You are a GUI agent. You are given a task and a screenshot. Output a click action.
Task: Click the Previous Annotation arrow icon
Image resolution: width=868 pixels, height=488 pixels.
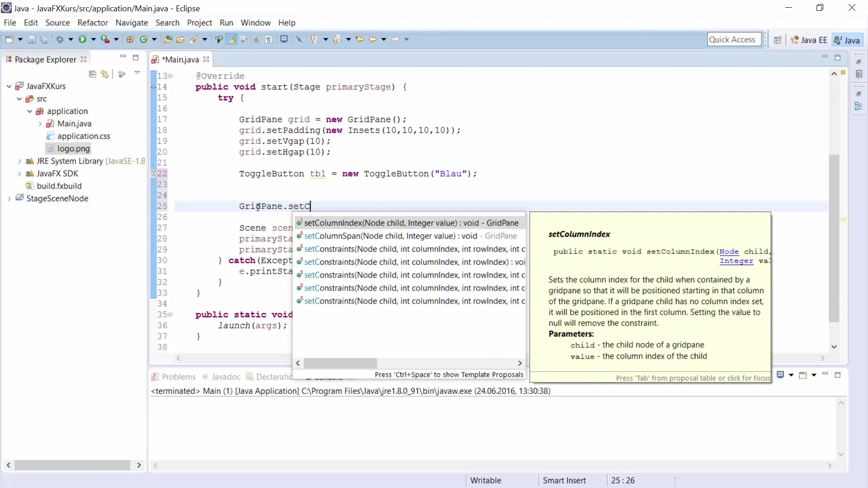pos(336,39)
